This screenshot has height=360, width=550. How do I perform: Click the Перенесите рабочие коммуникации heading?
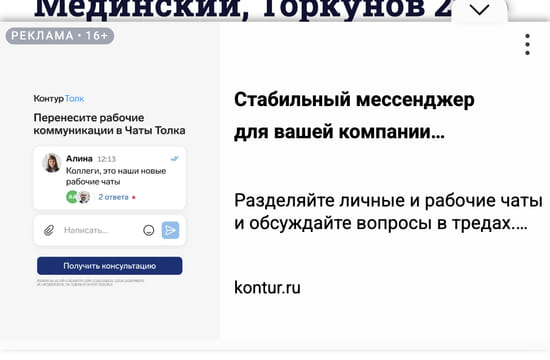109,124
